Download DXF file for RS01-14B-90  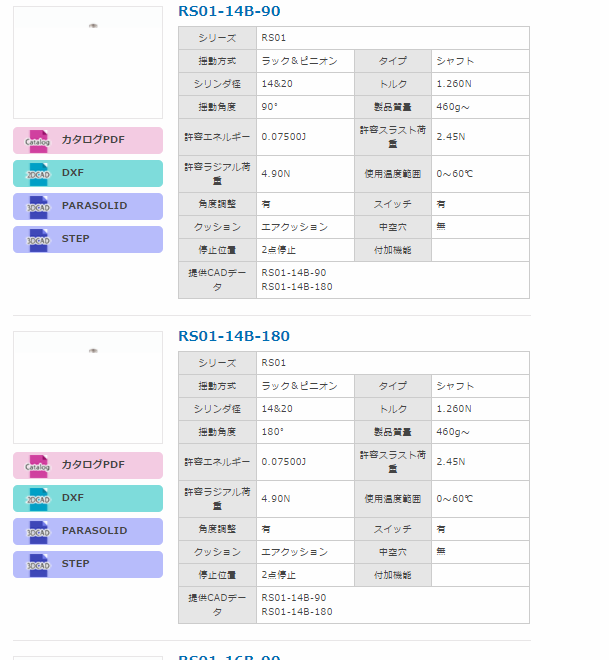click(x=88, y=173)
